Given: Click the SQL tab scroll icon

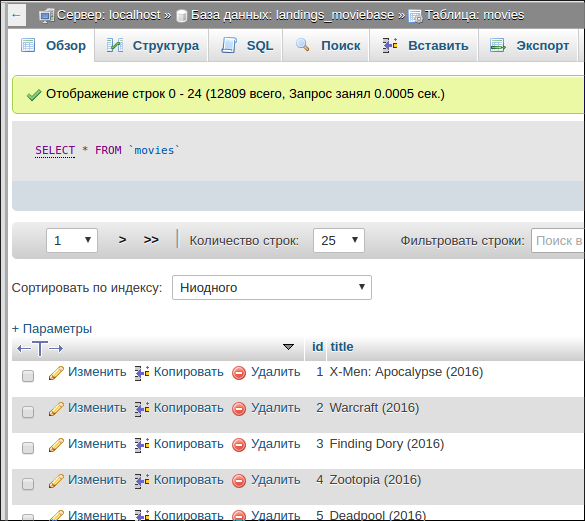Looking at the screenshot, I should [229, 45].
